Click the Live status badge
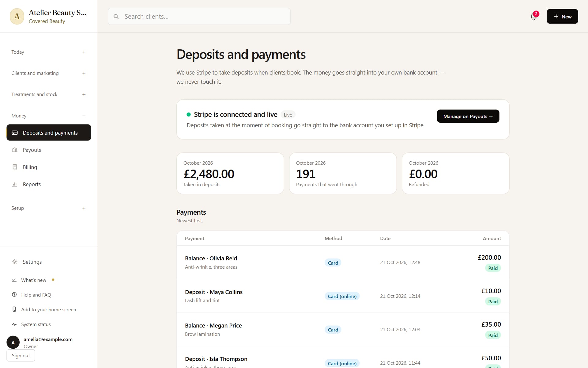The width and height of the screenshot is (588, 368). coord(288,115)
